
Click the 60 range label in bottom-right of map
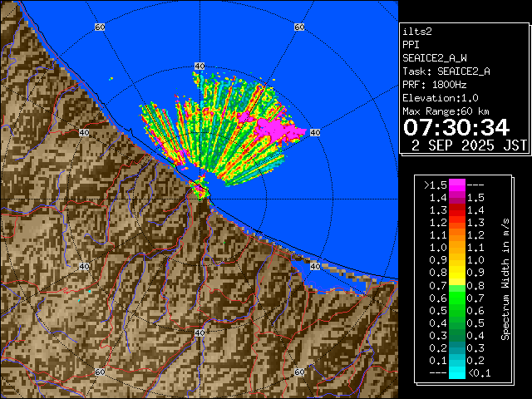pos(298,372)
